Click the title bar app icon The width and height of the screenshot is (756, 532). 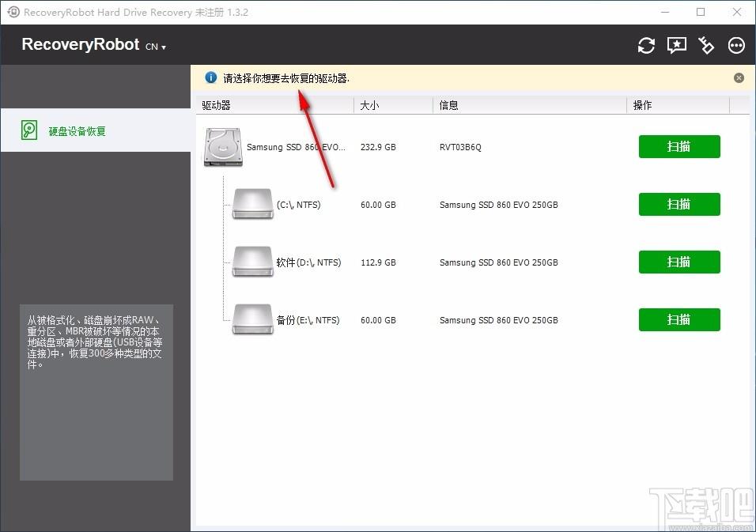coord(13,12)
